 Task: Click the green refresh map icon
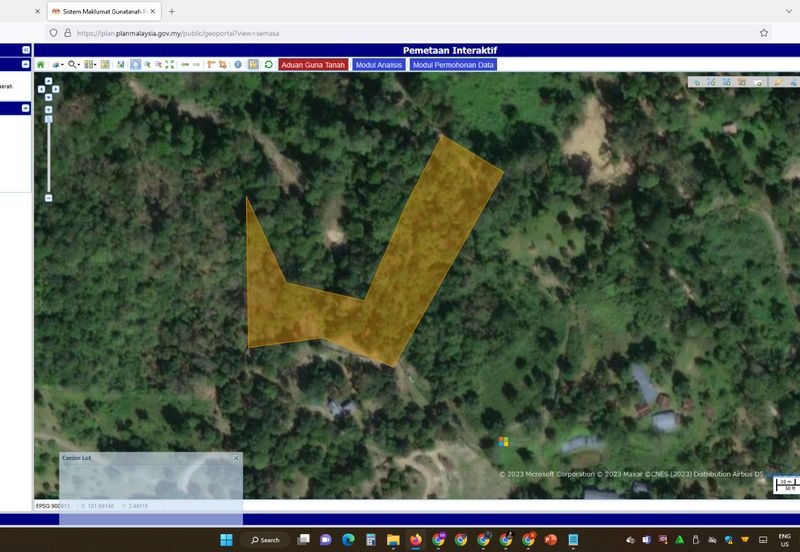(268, 64)
